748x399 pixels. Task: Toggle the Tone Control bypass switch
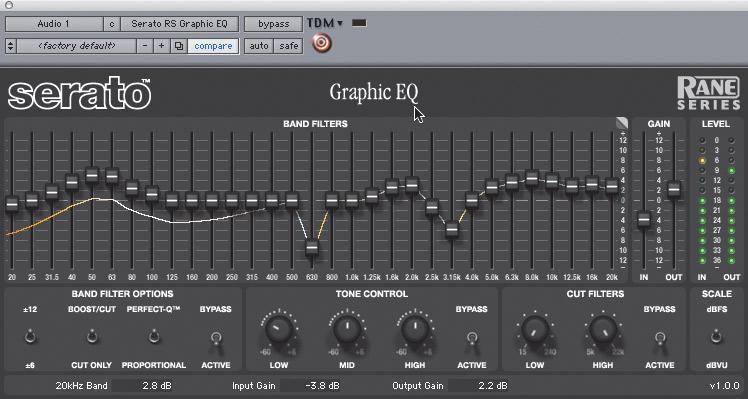(471, 339)
